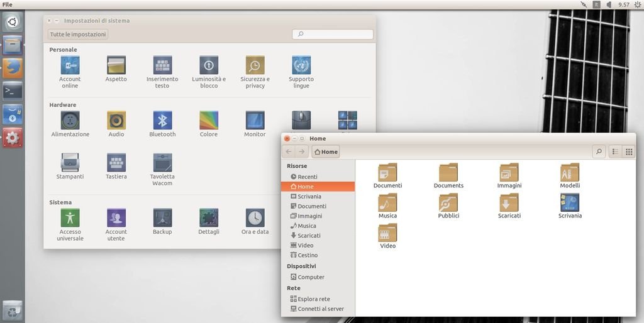The image size is (644, 323).
Task: Open Luminosità e blocco settings
Action: point(209,65)
